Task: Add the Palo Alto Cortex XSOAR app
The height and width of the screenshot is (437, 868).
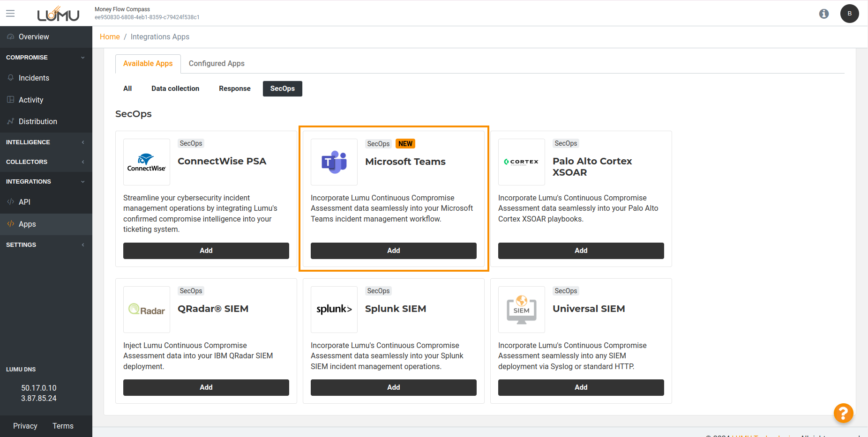Action: (x=581, y=251)
